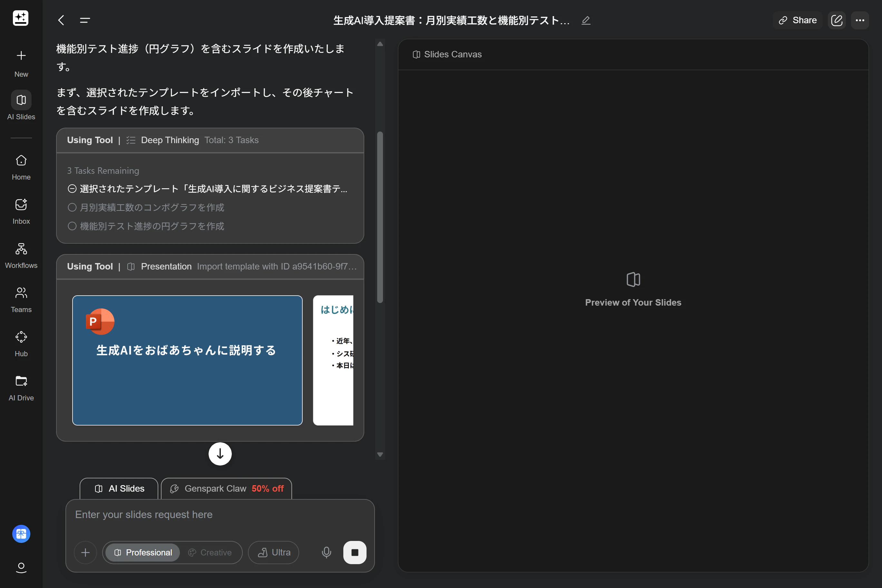882x588 pixels.
Task: Enable the Ultra option
Action: [273, 552]
